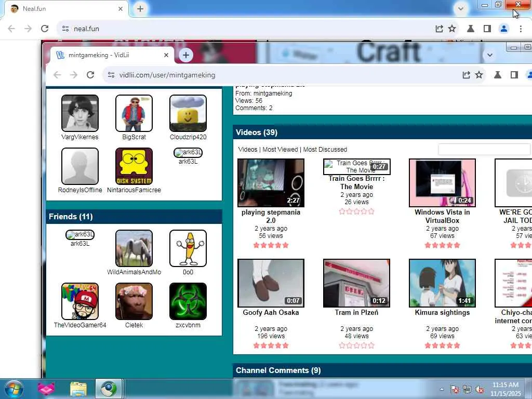Open zxcvbnm biohazard avatar
Image resolution: width=532 pixels, height=399 pixels.
click(188, 301)
